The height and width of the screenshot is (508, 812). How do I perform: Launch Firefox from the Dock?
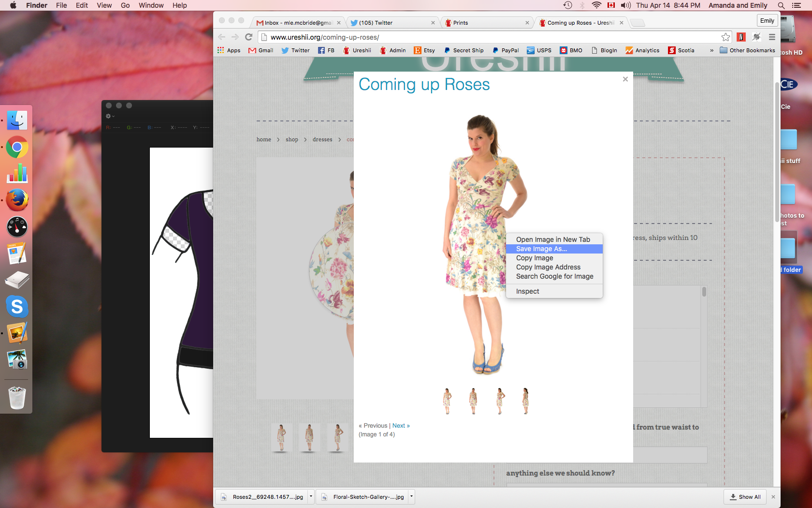[17, 200]
